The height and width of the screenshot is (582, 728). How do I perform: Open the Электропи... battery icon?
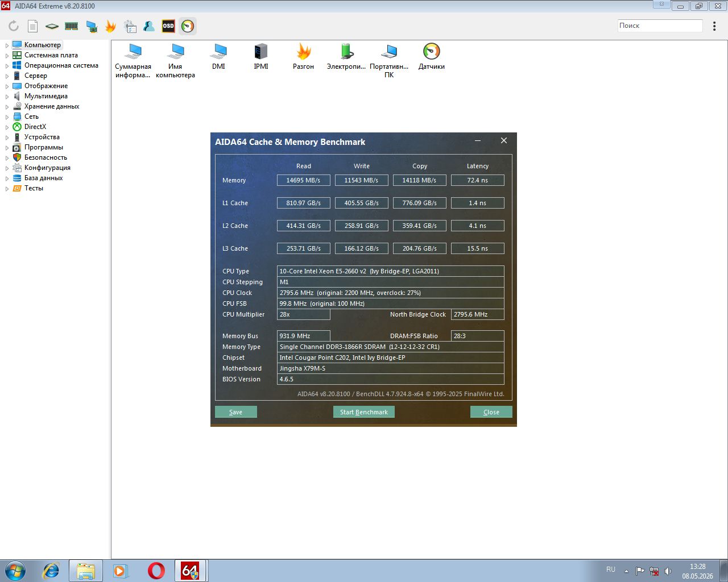pyautogui.click(x=346, y=57)
